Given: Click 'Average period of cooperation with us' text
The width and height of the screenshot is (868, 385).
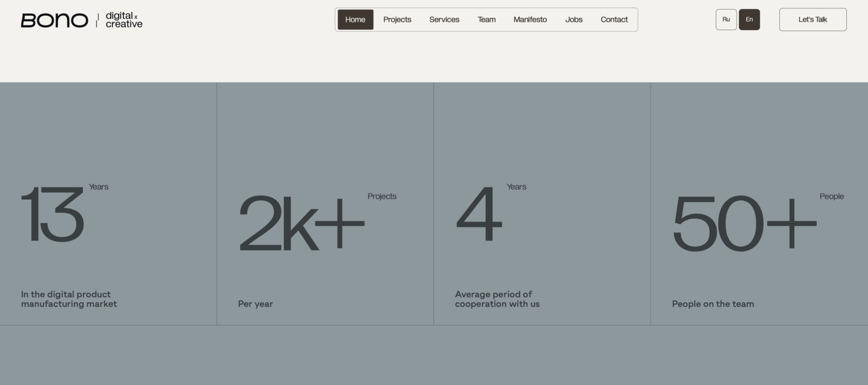Looking at the screenshot, I should [497, 299].
